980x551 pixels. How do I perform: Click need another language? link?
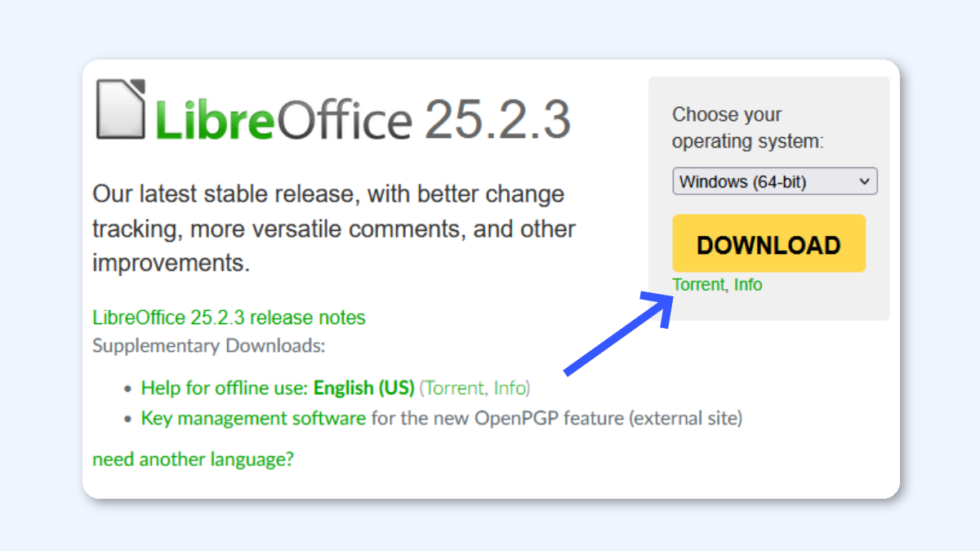pos(194,459)
